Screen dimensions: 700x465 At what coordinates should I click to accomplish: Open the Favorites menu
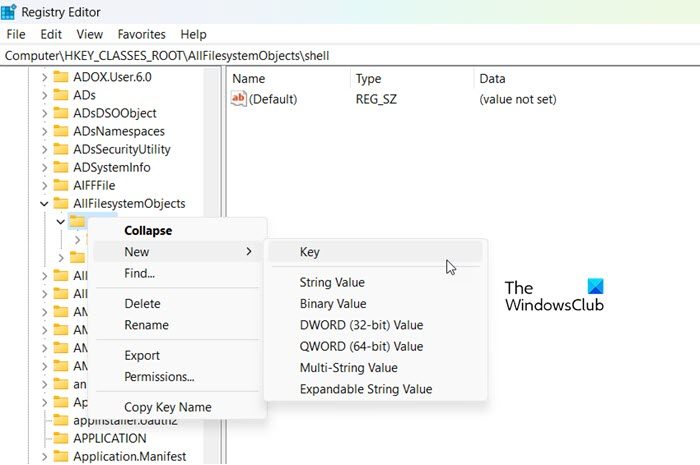pos(143,34)
